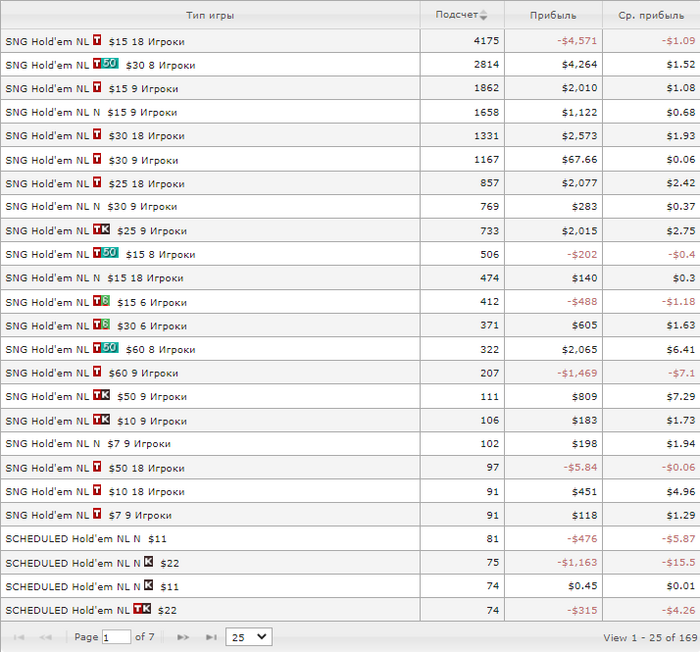700x652 pixels.
Task: Select the profit cell $67.66
Action: click(553, 159)
